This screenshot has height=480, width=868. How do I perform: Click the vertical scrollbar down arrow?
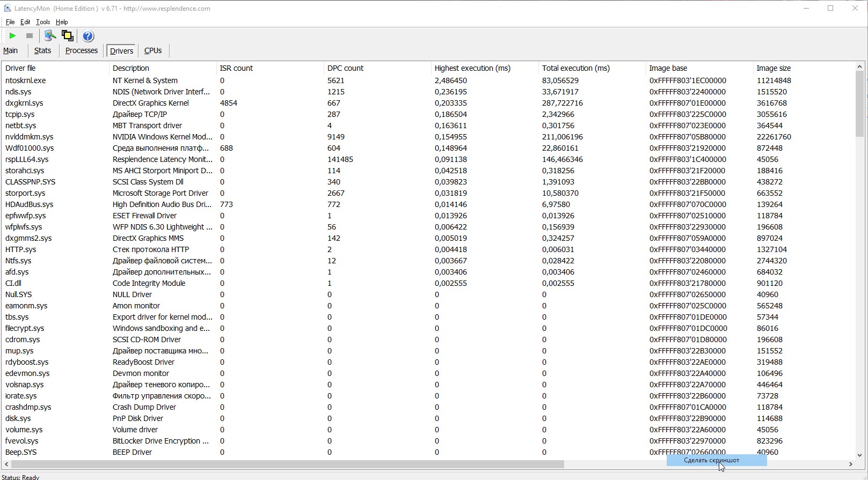(859, 455)
